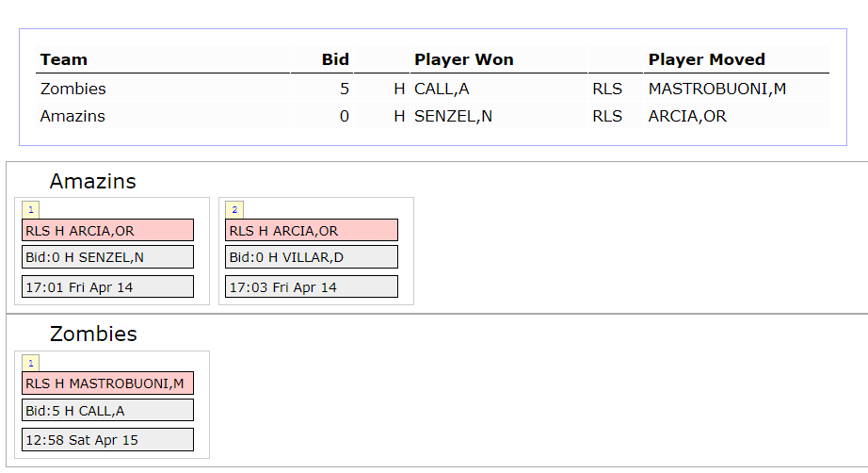Click Bid:5 H CALL,A box
This screenshot has height=473, width=868.
tap(108, 411)
